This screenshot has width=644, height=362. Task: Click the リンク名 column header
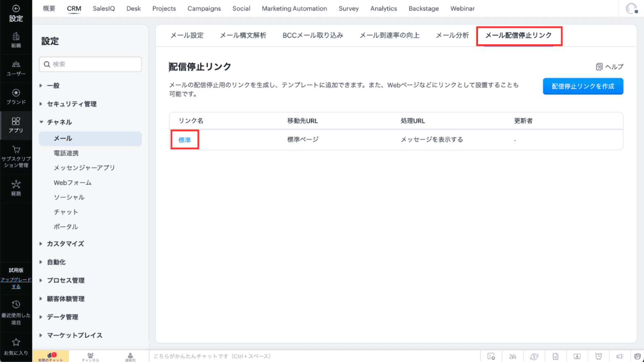(x=191, y=121)
